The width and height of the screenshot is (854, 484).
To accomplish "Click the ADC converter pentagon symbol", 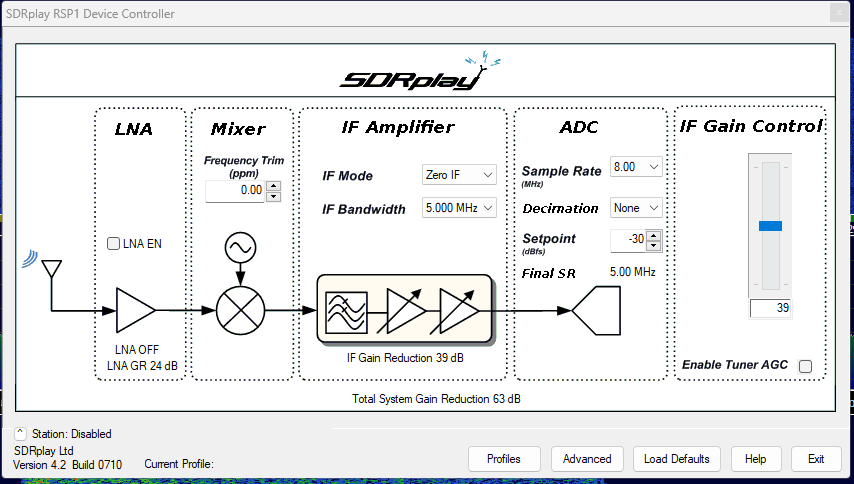I will (x=596, y=310).
